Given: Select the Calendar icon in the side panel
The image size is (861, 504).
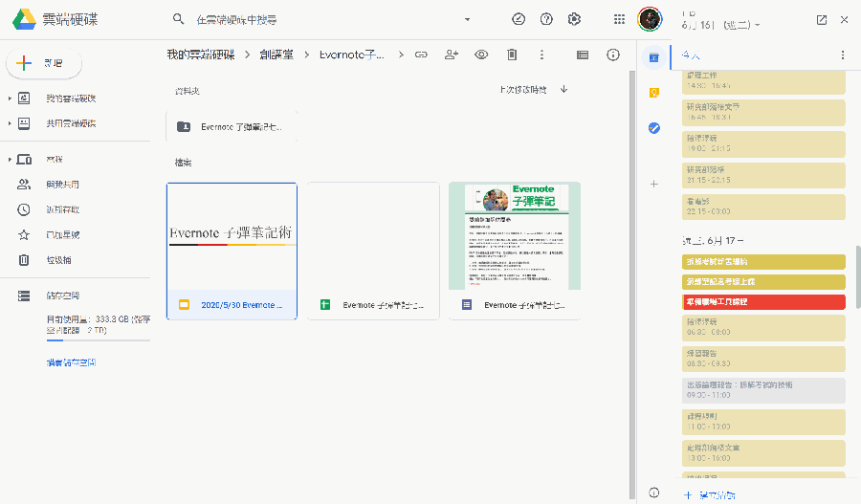Looking at the screenshot, I should coord(654,57).
